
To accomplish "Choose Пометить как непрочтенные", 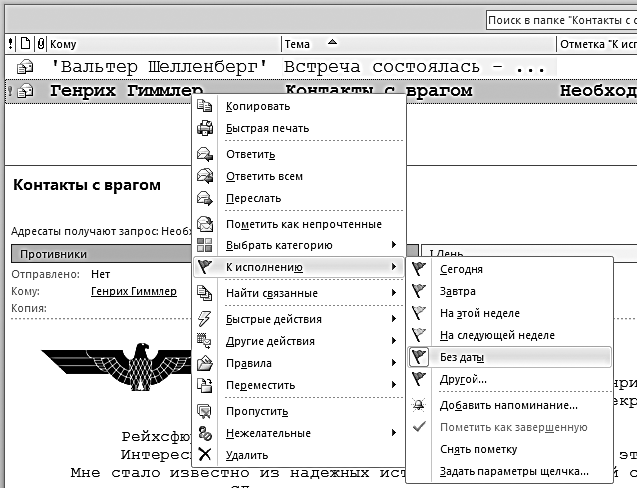I will tap(304, 224).
